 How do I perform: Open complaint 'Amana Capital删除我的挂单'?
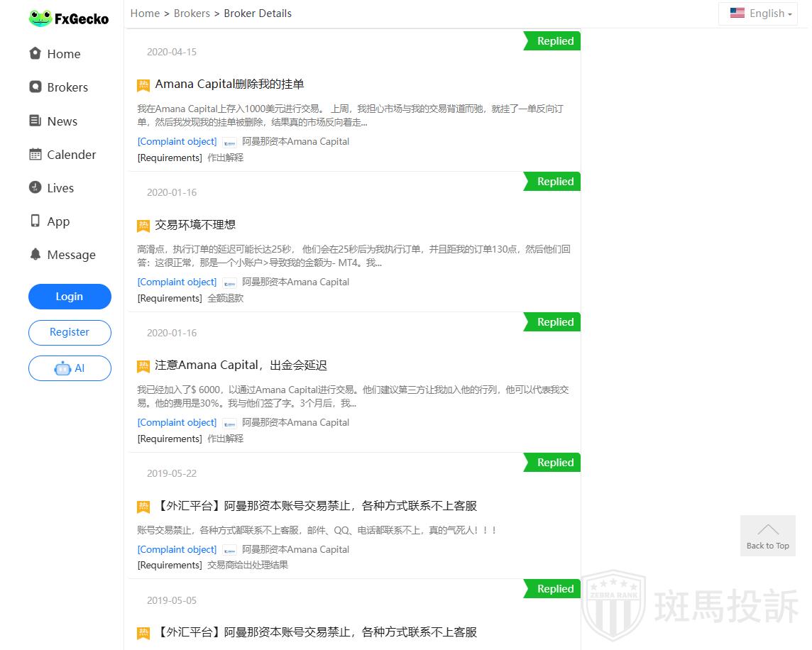(229, 84)
